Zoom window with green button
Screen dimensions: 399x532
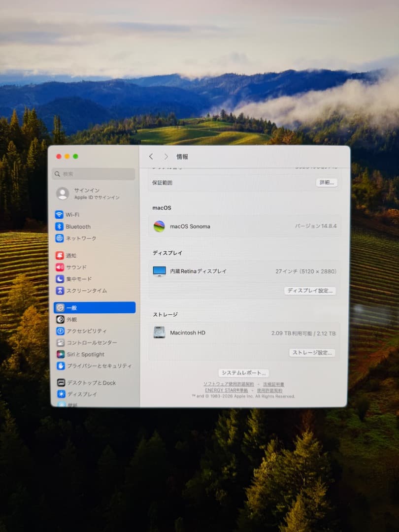pyautogui.click(x=76, y=156)
